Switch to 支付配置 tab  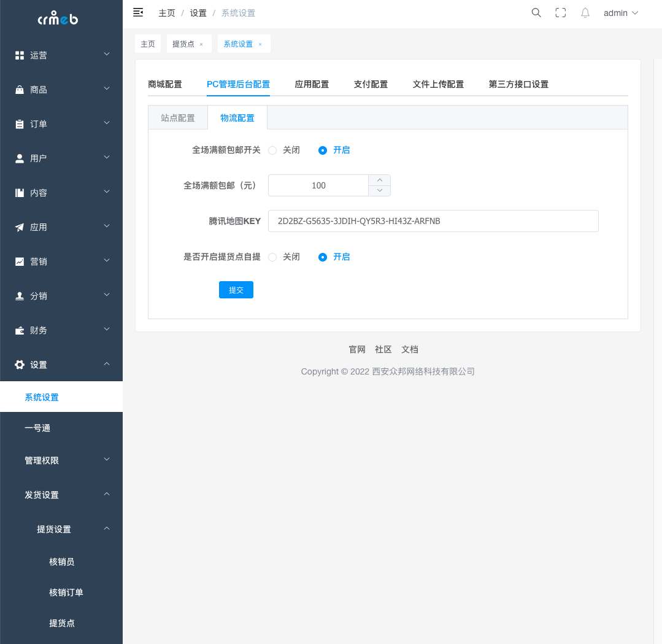click(x=371, y=84)
